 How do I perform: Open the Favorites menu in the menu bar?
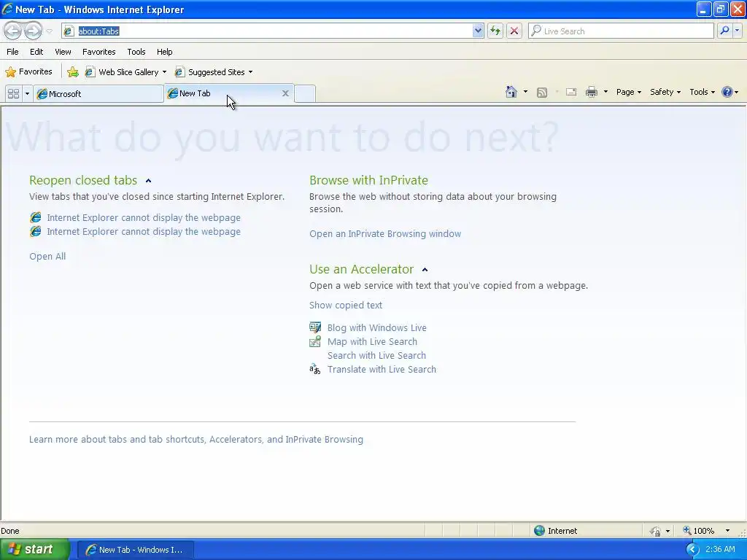tap(98, 52)
